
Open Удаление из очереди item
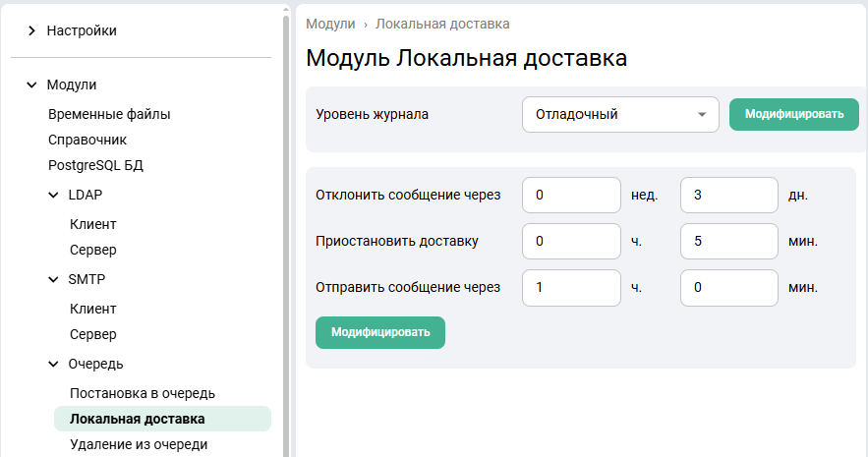pos(139,444)
